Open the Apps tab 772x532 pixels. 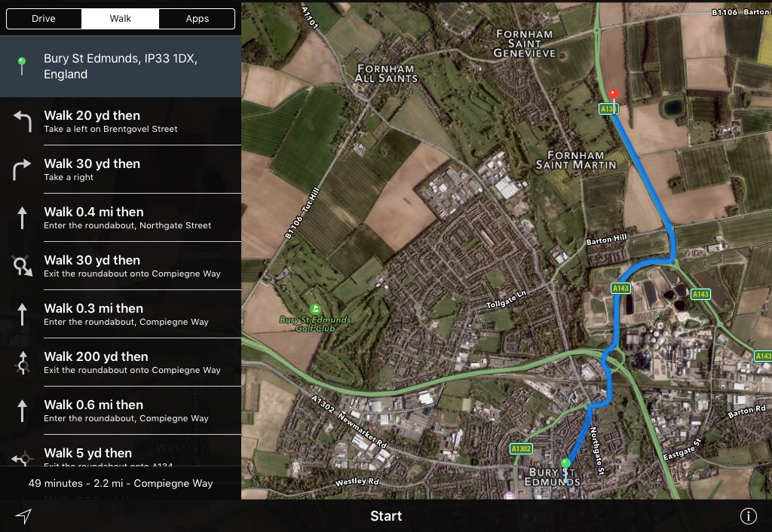[x=197, y=19]
